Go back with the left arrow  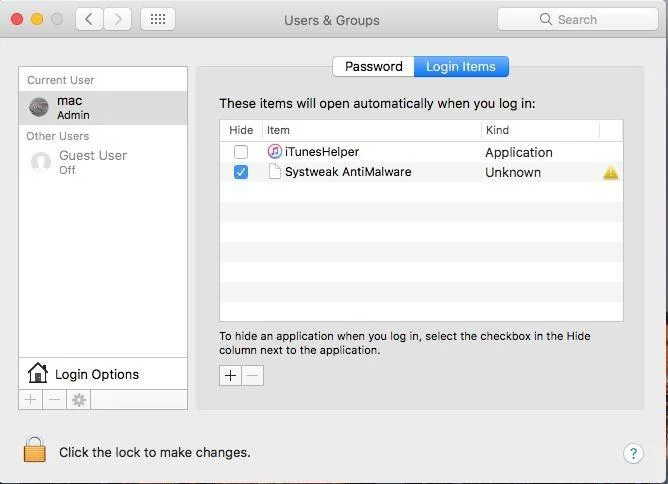point(89,19)
